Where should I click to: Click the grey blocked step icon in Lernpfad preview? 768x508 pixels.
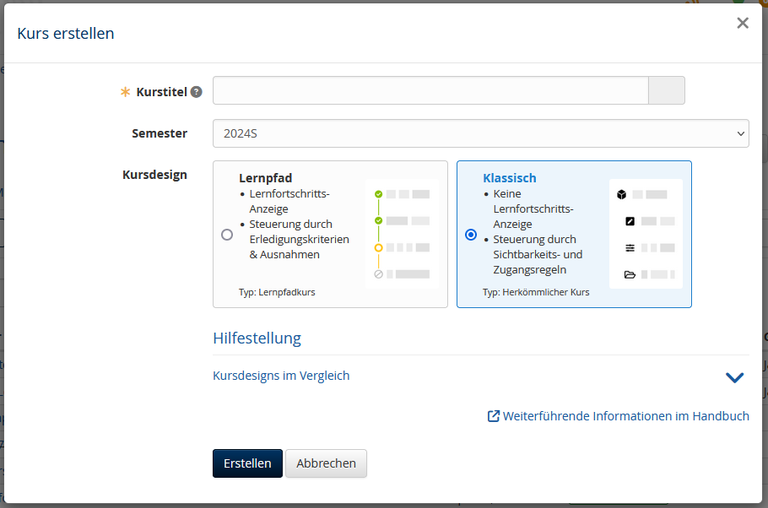pos(378,274)
